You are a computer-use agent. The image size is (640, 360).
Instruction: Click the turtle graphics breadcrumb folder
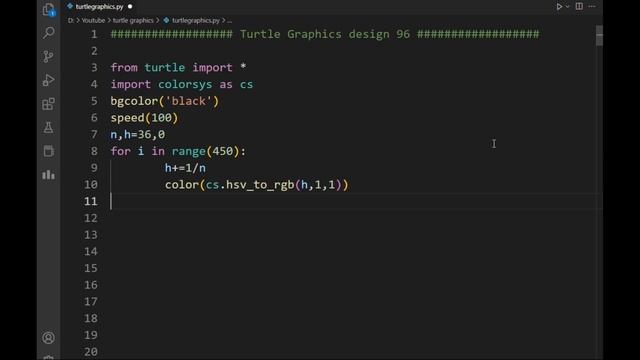133,20
